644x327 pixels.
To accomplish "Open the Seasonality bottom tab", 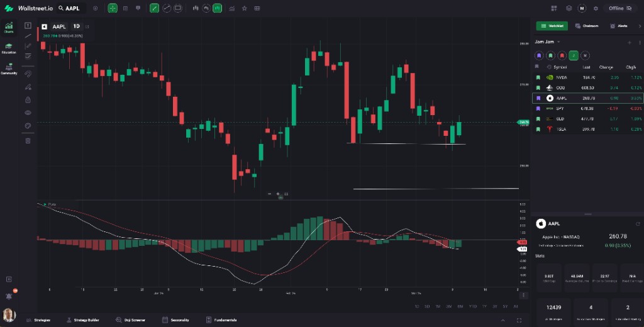I will click(176, 320).
